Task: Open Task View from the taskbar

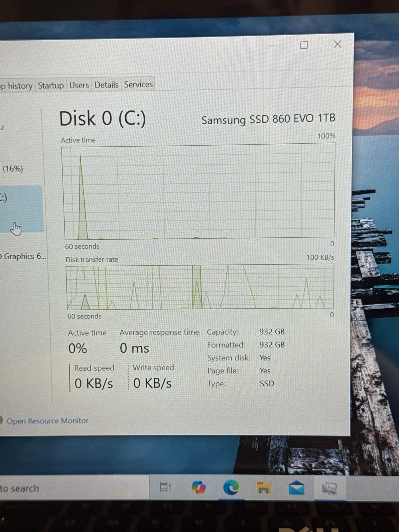Action: (165, 487)
